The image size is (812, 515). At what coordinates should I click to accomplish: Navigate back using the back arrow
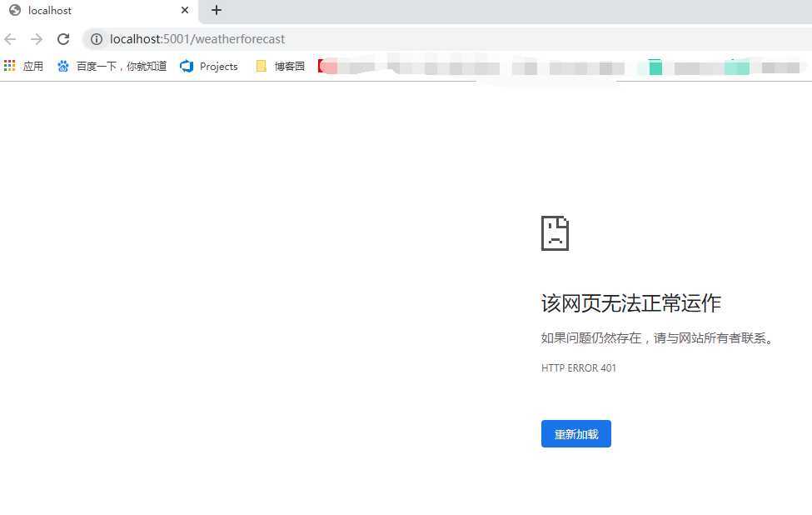click(10, 38)
